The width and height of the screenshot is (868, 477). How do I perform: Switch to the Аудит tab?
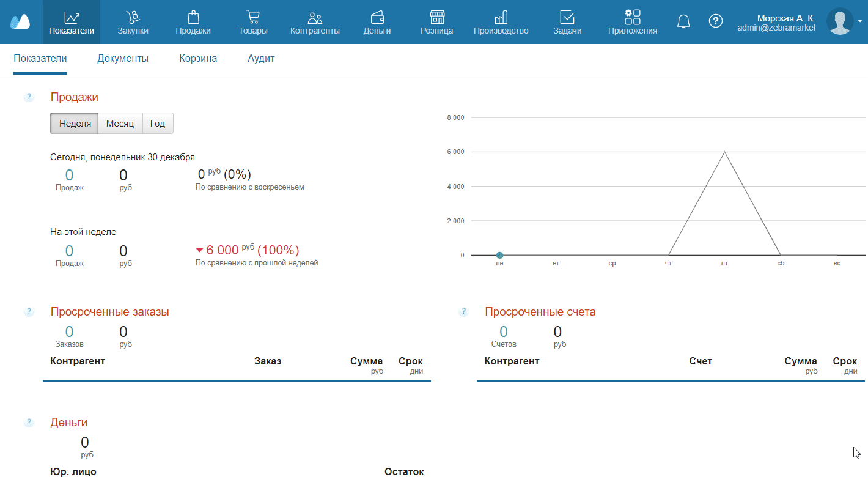(261, 59)
